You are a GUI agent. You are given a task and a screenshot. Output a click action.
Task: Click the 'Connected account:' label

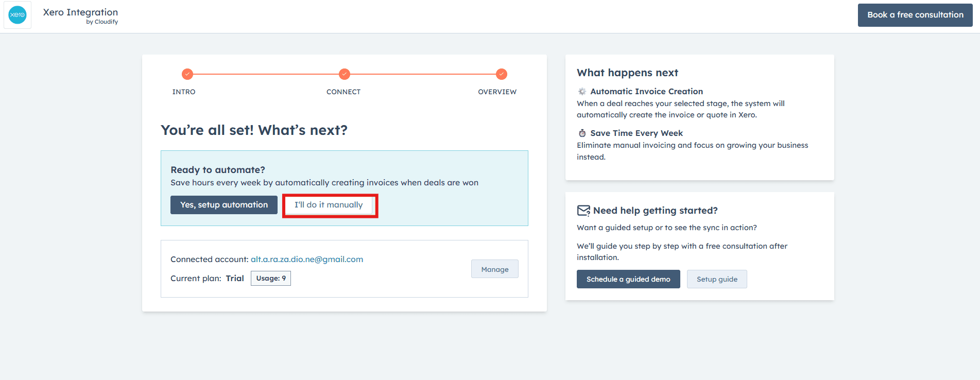coord(210,259)
